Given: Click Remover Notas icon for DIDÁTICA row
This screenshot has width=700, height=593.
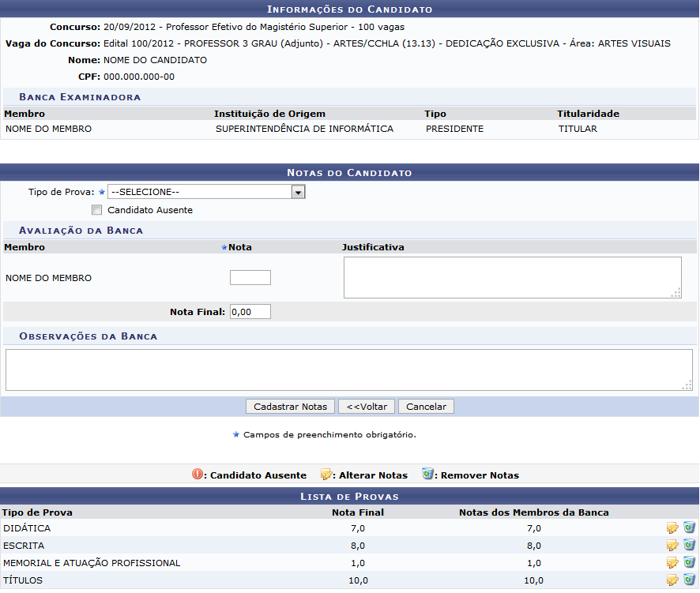Looking at the screenshot, I should tap(689, 527).
